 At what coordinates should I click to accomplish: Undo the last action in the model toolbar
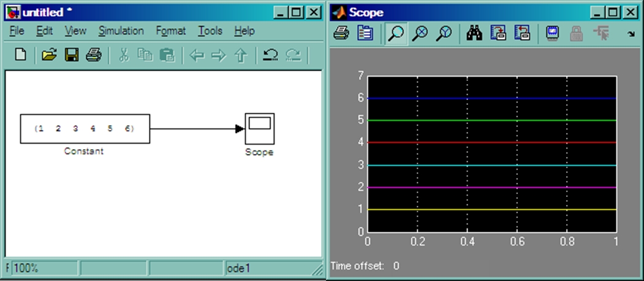270,56
